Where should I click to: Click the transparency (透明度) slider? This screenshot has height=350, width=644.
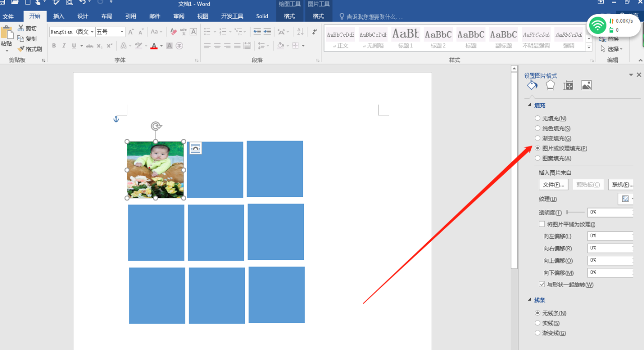(576, 213)
